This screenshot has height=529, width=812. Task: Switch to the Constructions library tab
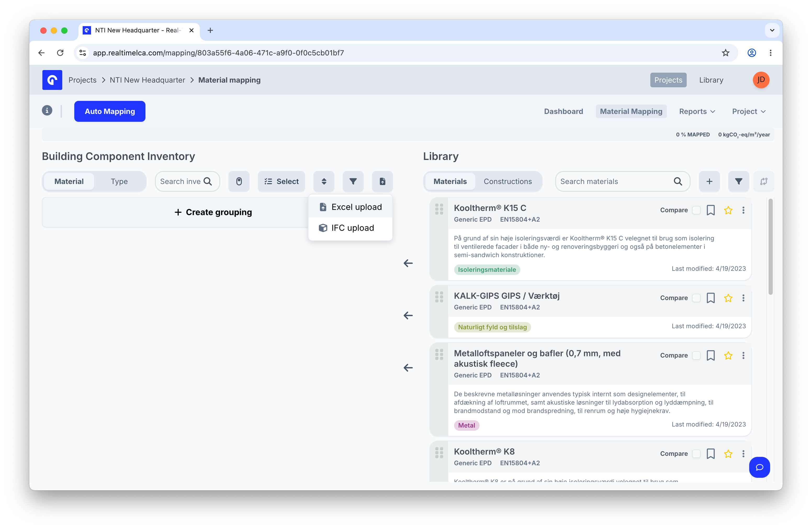click(508, 181)
